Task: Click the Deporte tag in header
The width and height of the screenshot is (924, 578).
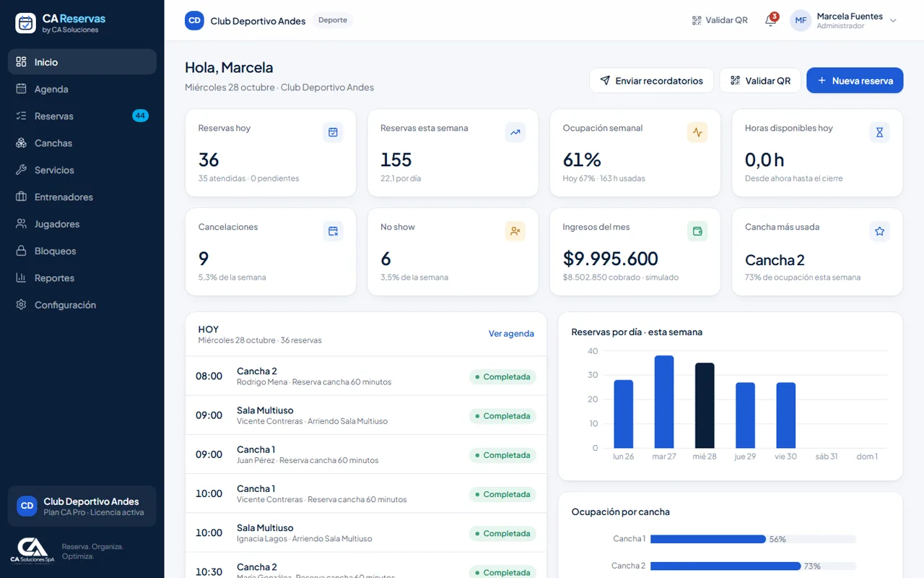Action: 333,20
